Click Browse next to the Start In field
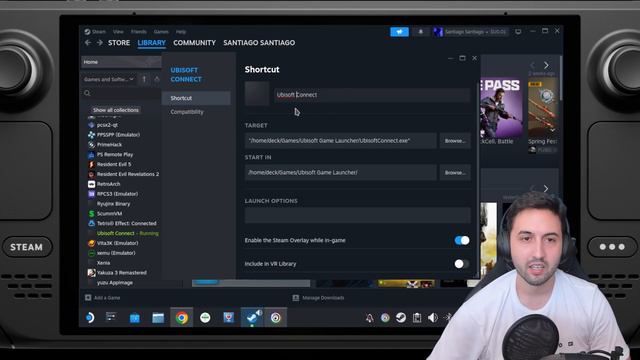 455,173
